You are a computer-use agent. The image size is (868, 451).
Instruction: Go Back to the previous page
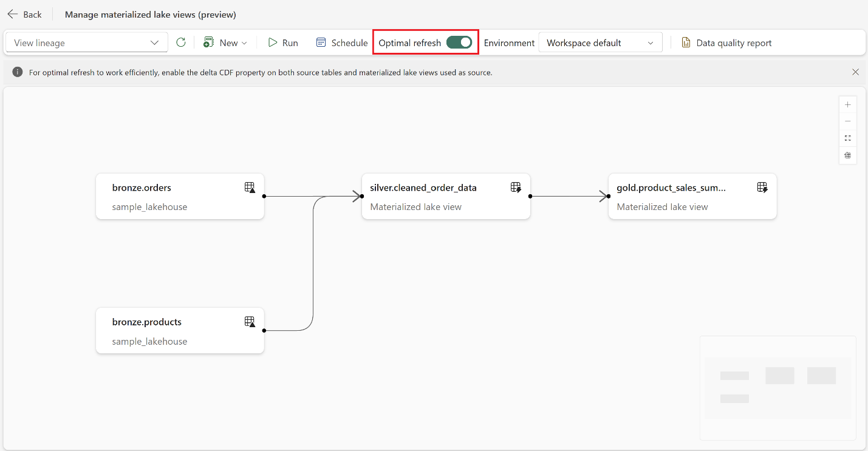(25, 14)
